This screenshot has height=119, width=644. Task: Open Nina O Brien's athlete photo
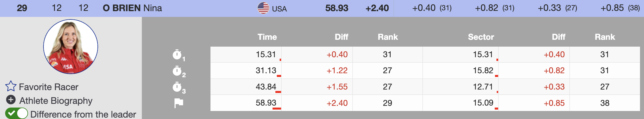[x=71, y=47]
